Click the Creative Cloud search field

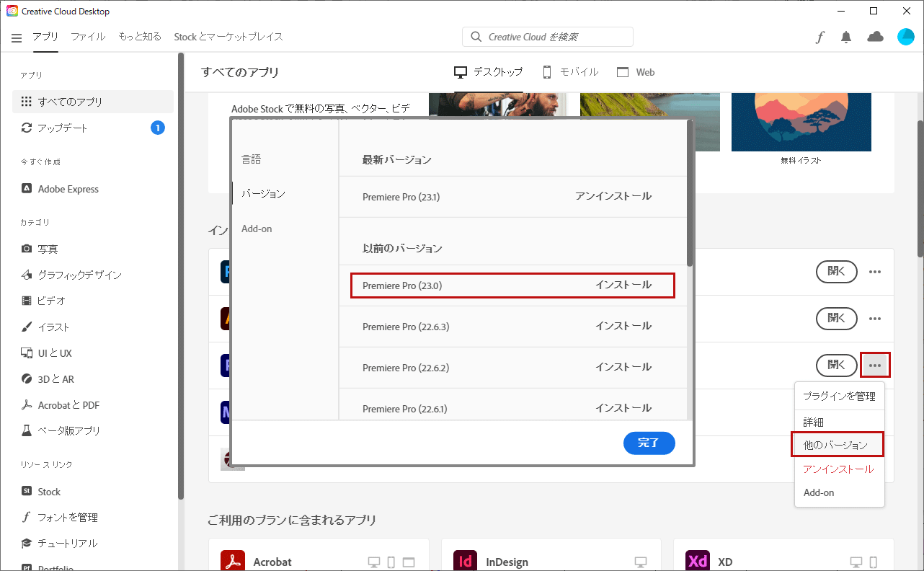[548, 37]
